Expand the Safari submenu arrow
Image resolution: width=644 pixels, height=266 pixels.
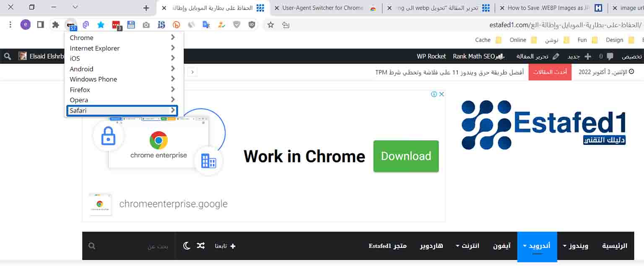pos(173,110)
